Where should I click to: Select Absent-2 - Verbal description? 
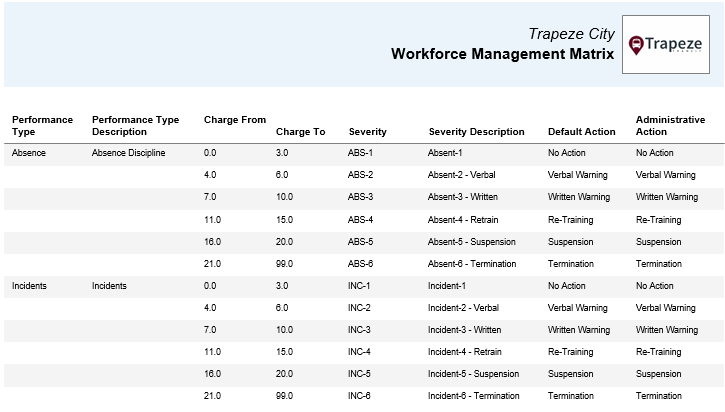(461, 175)
